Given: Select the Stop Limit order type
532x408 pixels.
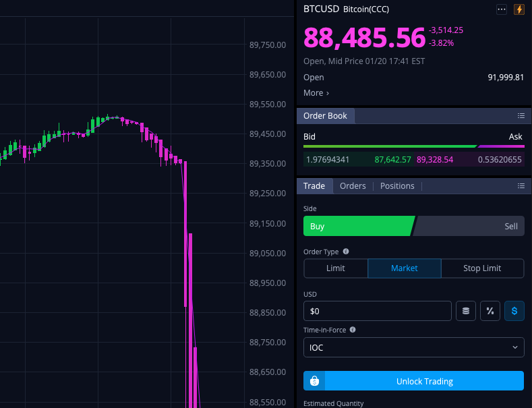Looking at the screenshot, I should [482, 268].
